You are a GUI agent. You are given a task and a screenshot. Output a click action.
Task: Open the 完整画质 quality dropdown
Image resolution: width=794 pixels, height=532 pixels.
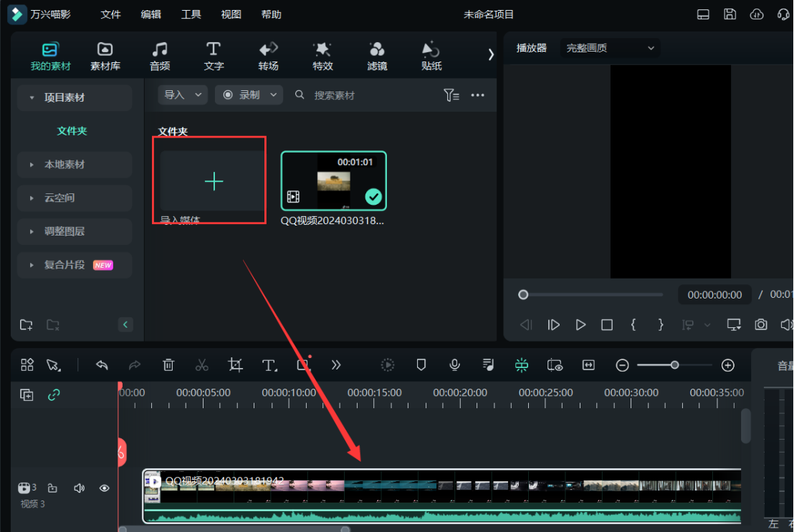(610, 48)
